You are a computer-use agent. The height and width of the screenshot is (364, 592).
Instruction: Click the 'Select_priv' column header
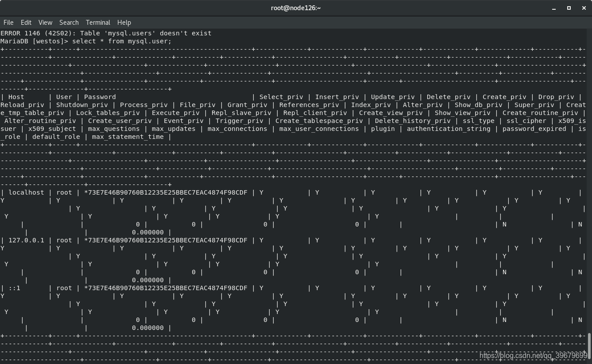click(x=281, y=97)
